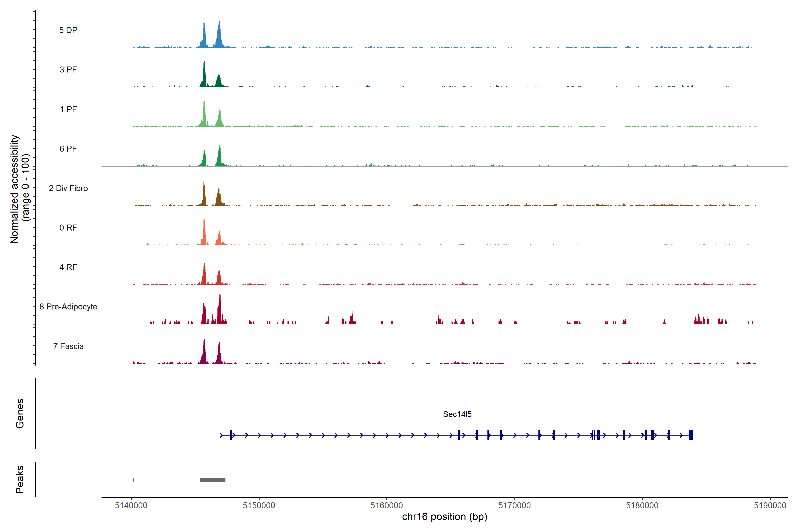Click the 3 PF track label
The width and height of the screenshot is (798, 532).
(x=68, y=70)
